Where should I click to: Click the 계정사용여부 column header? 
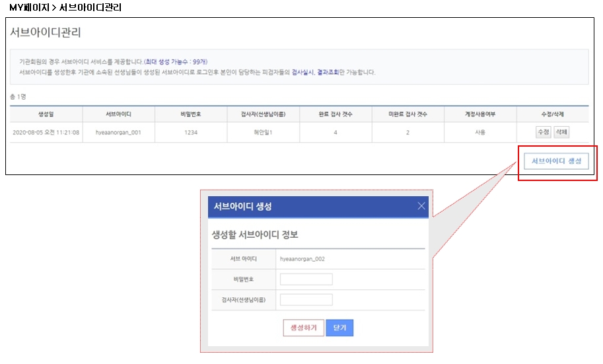coord(479,114)
